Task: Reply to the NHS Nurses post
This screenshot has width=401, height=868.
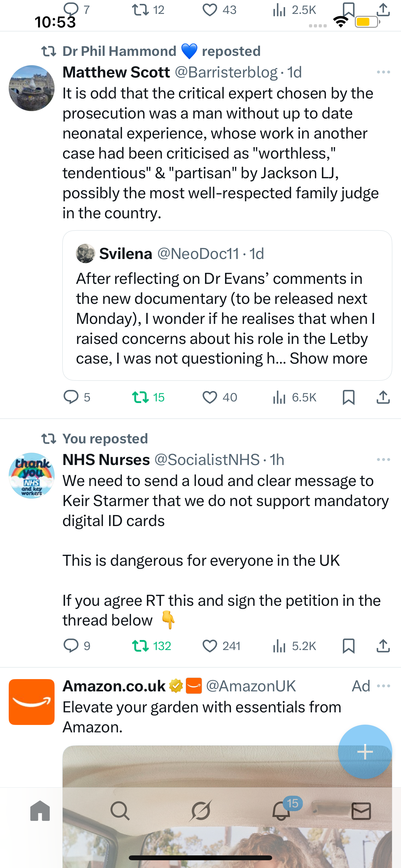Action: 71,646
